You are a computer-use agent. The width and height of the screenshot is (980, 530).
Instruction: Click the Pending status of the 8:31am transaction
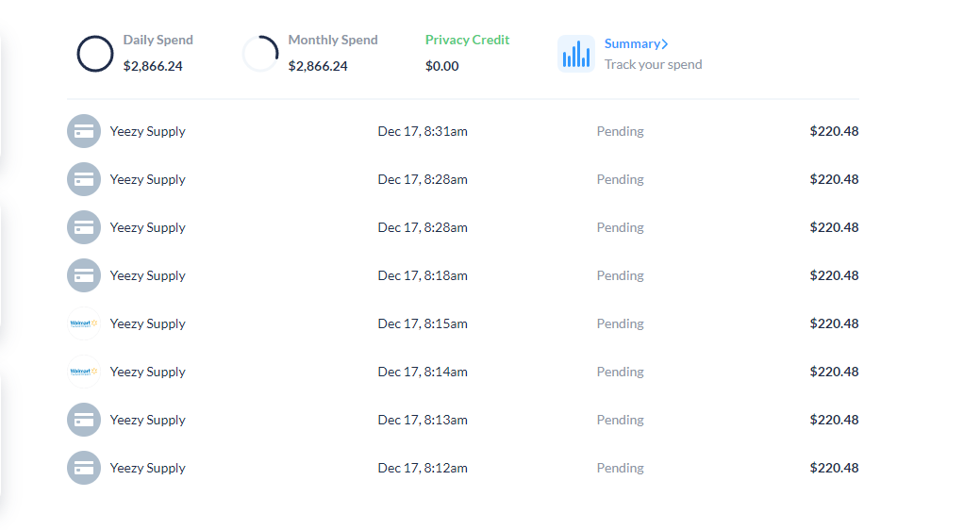pos(620,131)
